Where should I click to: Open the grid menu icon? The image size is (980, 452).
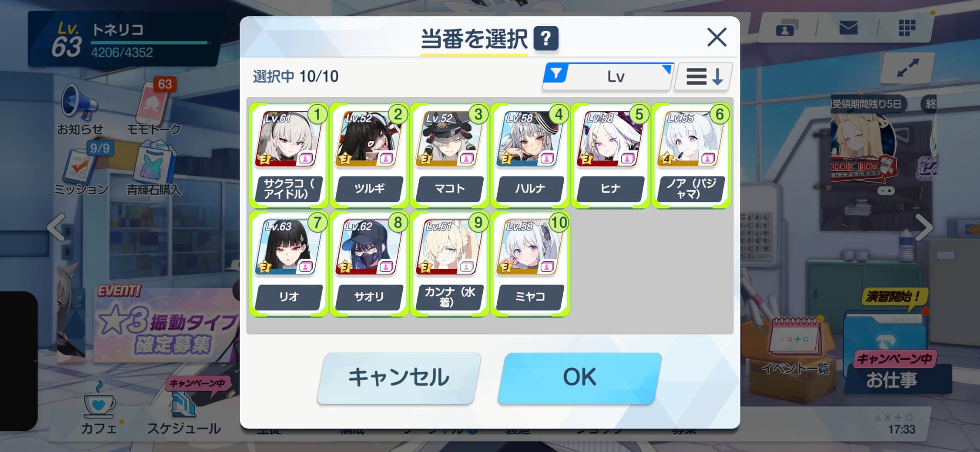(x=907, y=28)
